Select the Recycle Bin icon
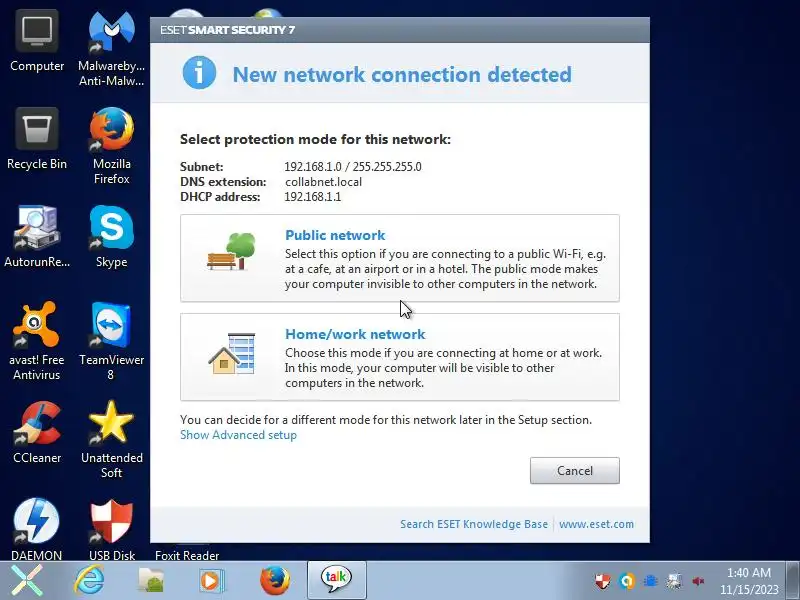The image size is (800, 600). tap(37, 139)
